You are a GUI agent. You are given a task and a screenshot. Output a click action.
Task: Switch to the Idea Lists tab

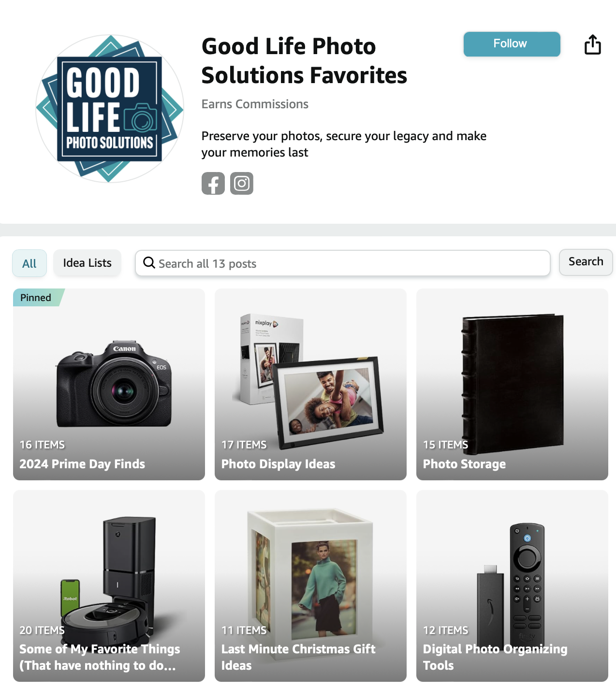[87, 263]
